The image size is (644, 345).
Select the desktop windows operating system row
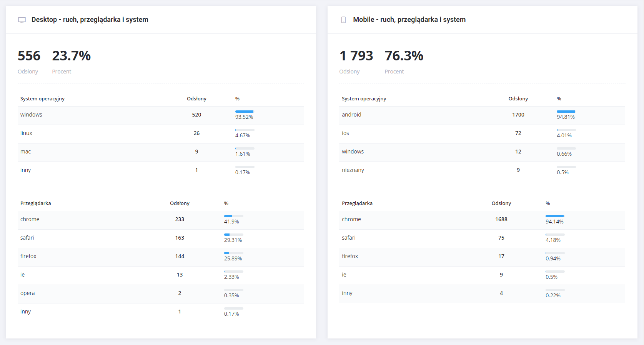(x=161, y=115)
